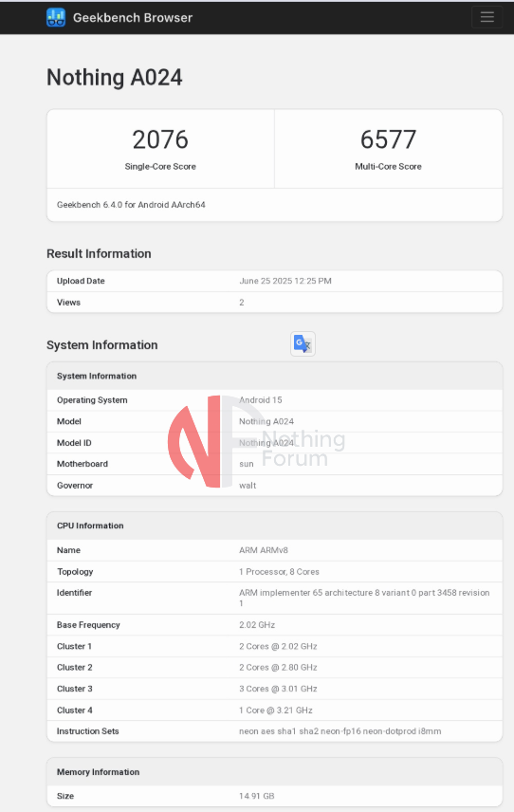Click the Views count row

tap(274, 303)
